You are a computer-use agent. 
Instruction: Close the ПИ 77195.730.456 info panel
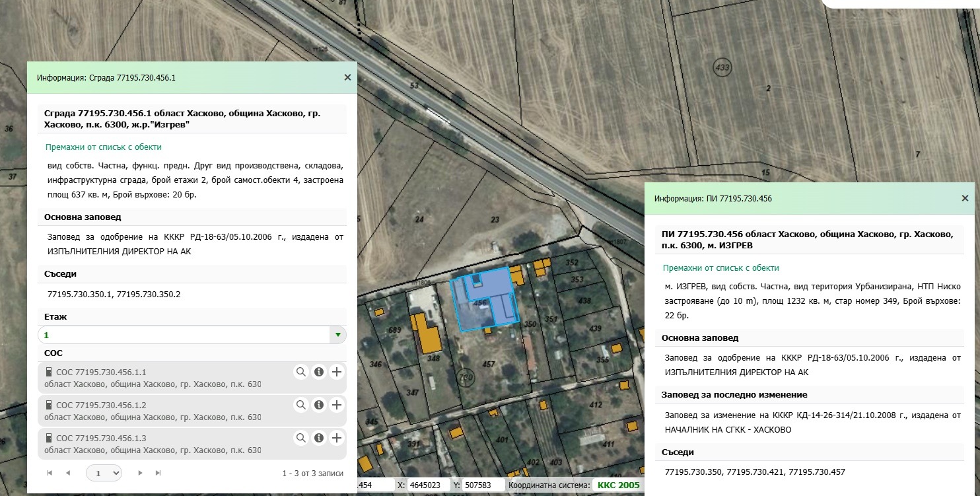point(965,198)
